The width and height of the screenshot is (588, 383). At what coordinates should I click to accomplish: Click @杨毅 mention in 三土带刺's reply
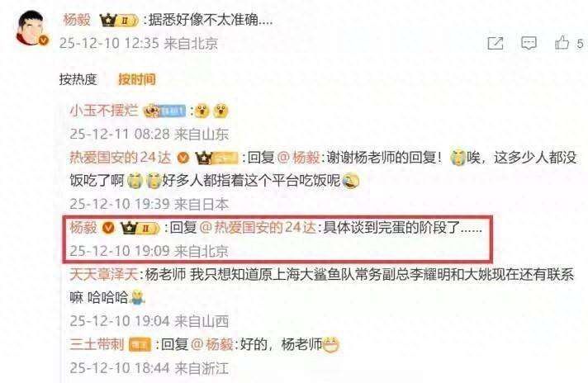(x=212, y=344)
